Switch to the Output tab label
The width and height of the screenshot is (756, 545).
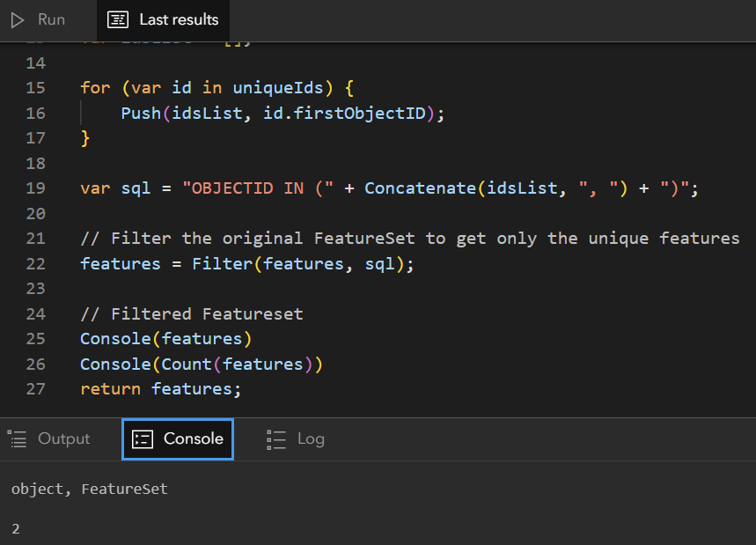(63, 438)
